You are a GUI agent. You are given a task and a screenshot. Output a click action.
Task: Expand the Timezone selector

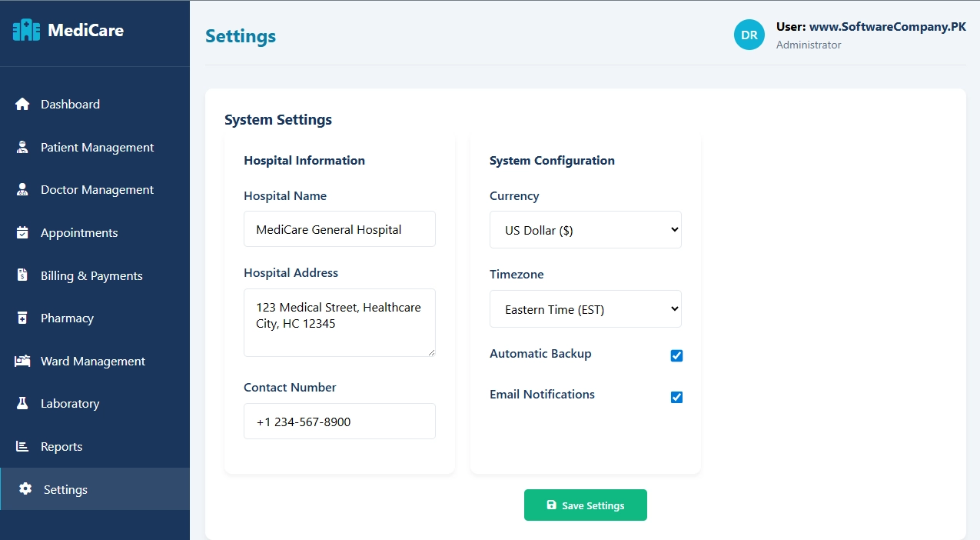585,308
